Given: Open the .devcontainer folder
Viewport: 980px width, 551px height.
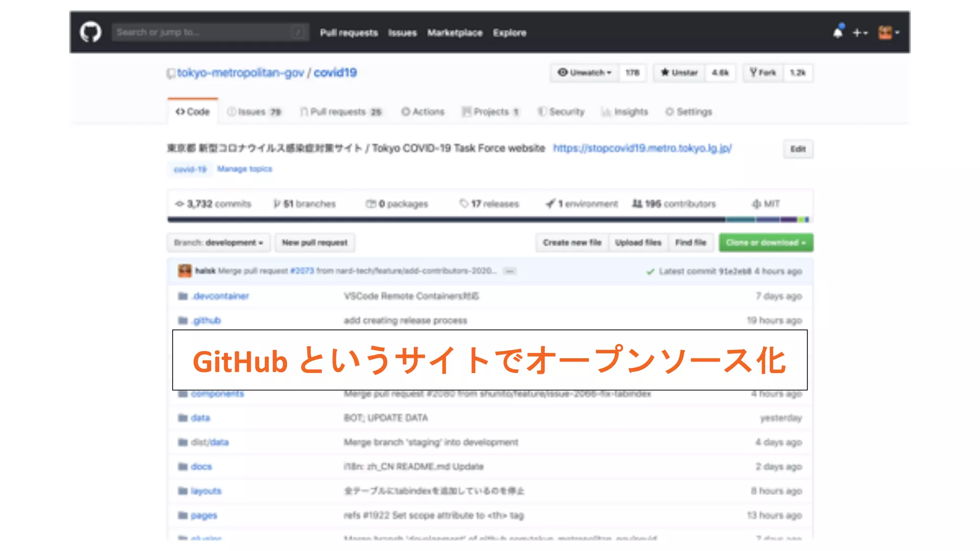Looking at the screenshot, I should [220, 296].
